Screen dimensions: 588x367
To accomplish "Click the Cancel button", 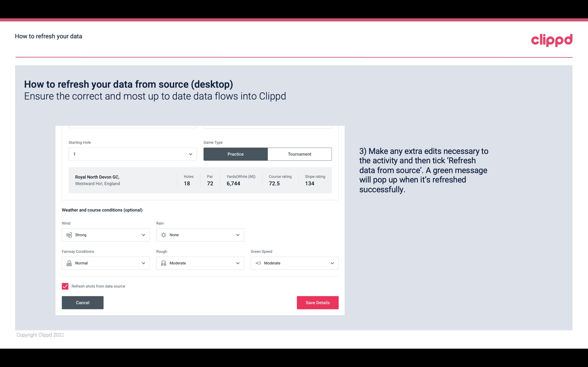I will coord(83,302).
